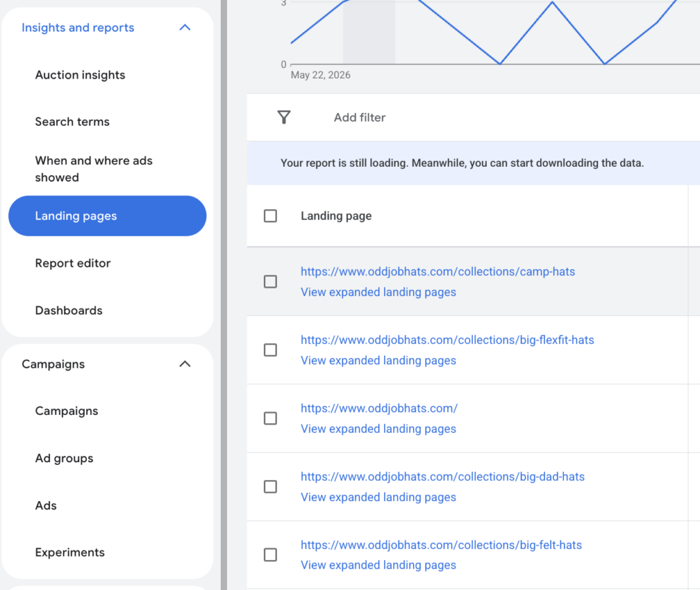Click the filter funnel icon
Screen dimensions: 700x590
pos(284,118)
